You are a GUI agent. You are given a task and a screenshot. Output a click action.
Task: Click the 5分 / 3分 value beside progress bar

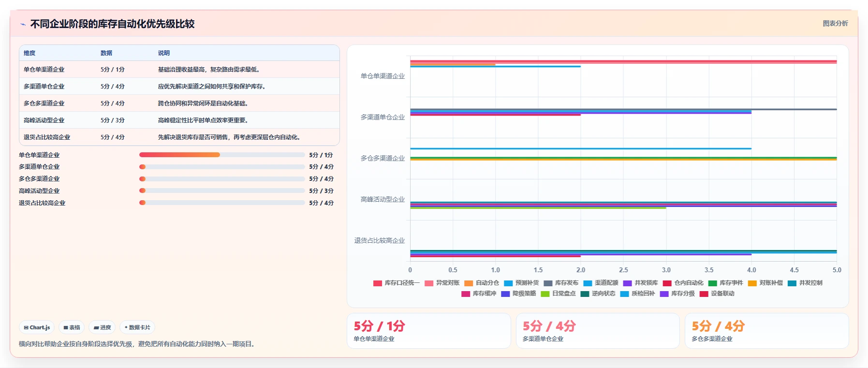tap(321, 191)
